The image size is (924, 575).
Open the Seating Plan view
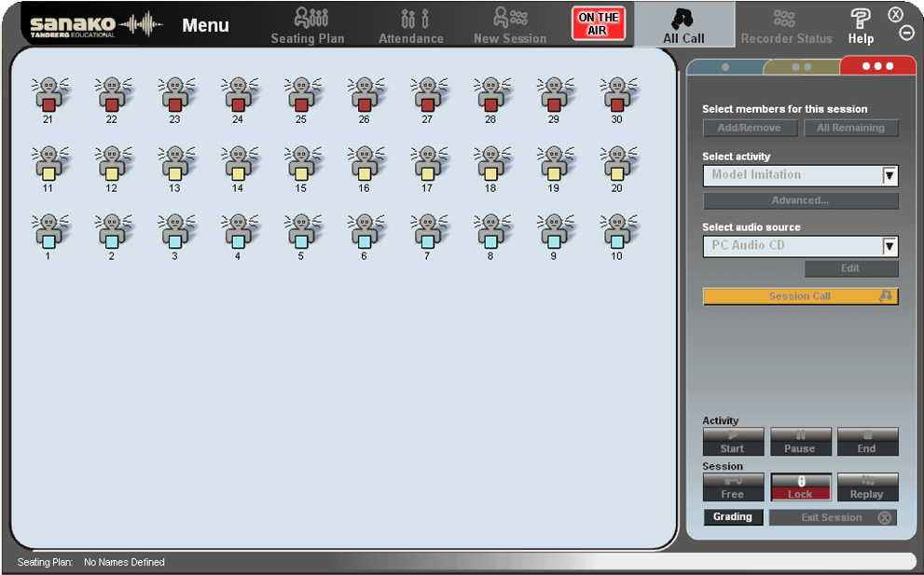pyautogui.click(x=308, y=26)
